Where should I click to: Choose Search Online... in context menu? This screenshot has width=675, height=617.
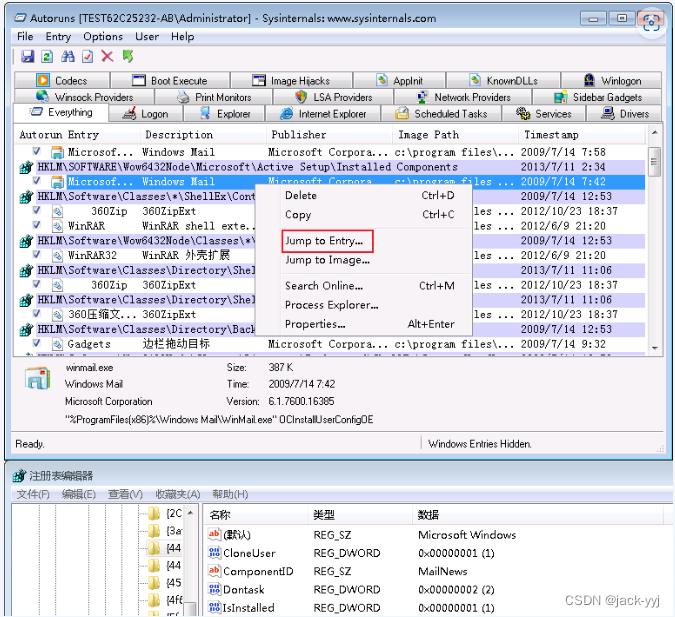(370, 286)
